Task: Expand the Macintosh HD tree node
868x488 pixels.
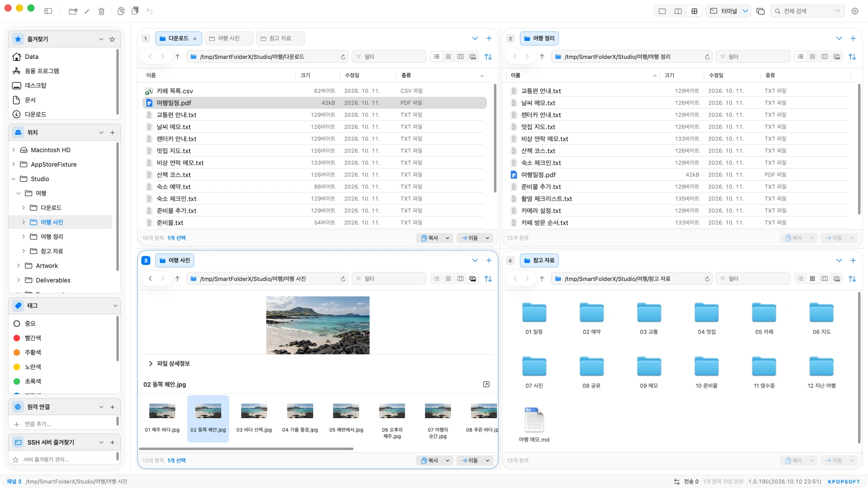Action: [x=13, y=150]
